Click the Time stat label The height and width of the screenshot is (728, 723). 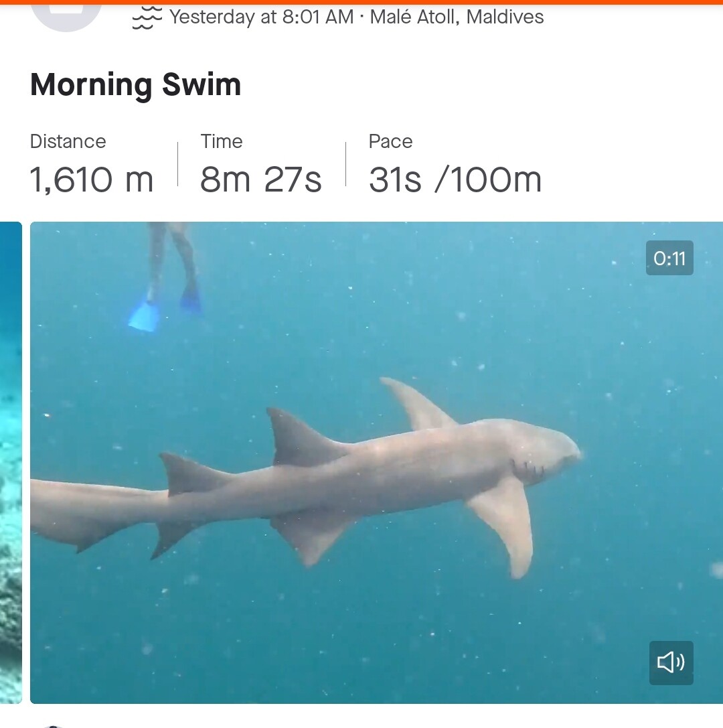(222, 141)
